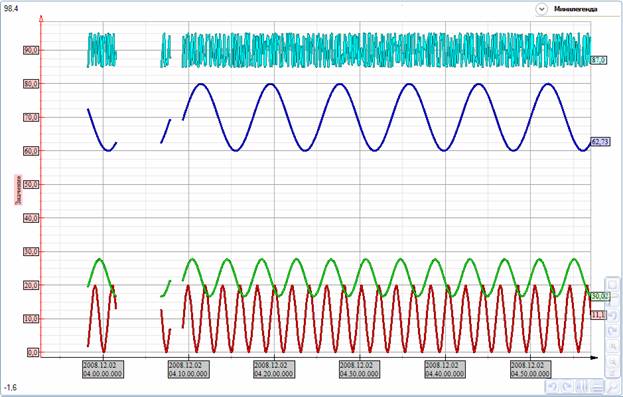This screenshot has height=397, width=623.
Task: Click the 50,0 Y-axis label
Action: click(31, 185)
